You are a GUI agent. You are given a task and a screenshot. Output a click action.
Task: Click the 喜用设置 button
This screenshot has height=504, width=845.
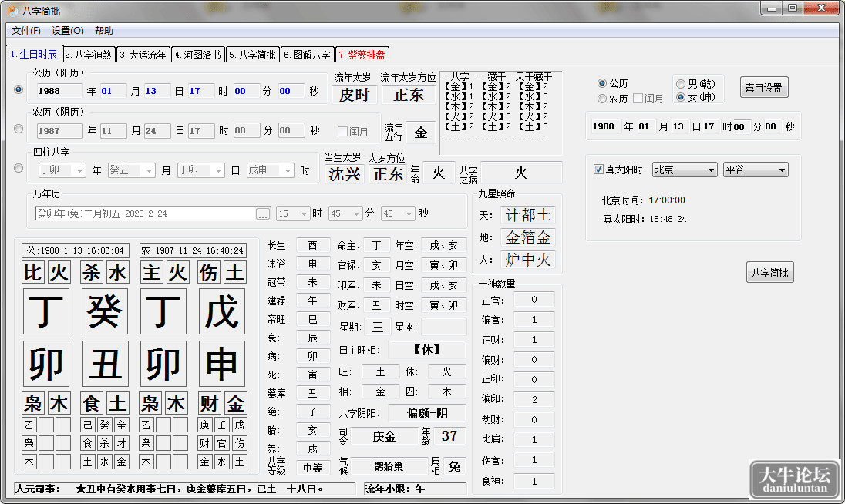[763, 88]
